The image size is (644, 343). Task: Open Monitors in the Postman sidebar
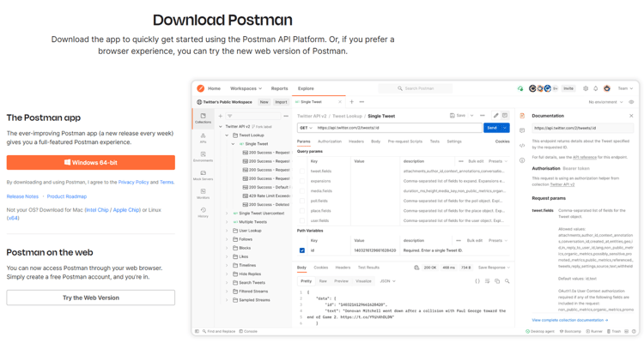pos(203,194)
